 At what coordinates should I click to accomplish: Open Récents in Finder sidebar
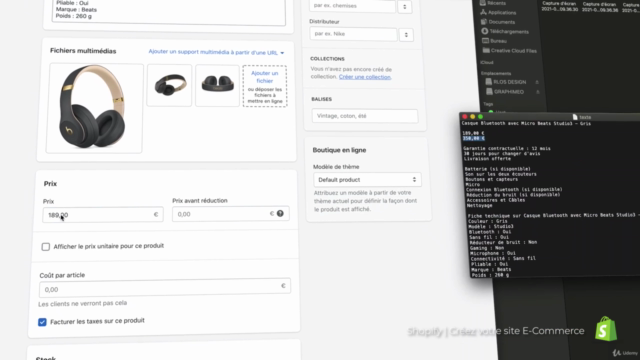[x=496, y=3]
